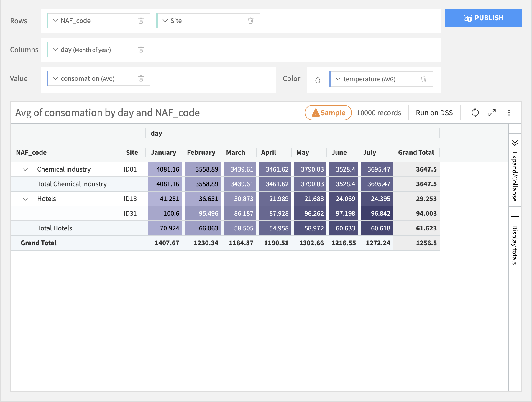This screenshot has height=402, width=532.
Task: Click the 1407.67 January grand total
Action: click(165, 243)
